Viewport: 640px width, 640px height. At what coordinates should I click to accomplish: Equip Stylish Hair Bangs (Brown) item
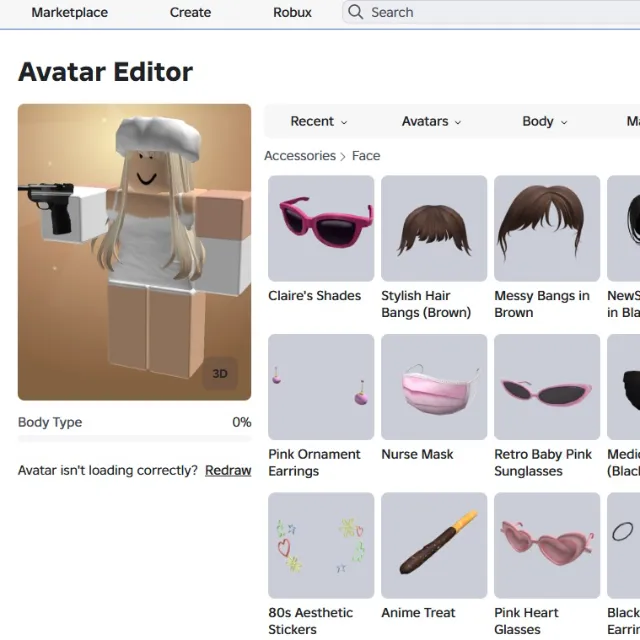coord(434,228)
